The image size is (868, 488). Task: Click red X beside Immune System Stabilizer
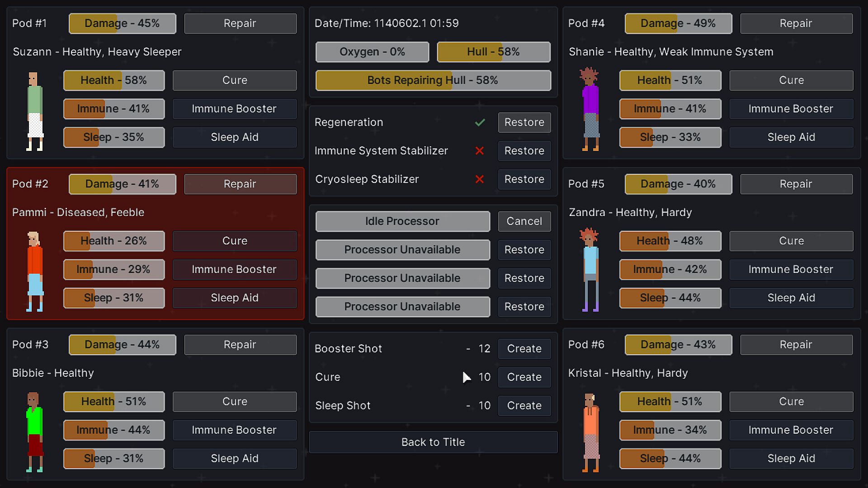(480, 151)
